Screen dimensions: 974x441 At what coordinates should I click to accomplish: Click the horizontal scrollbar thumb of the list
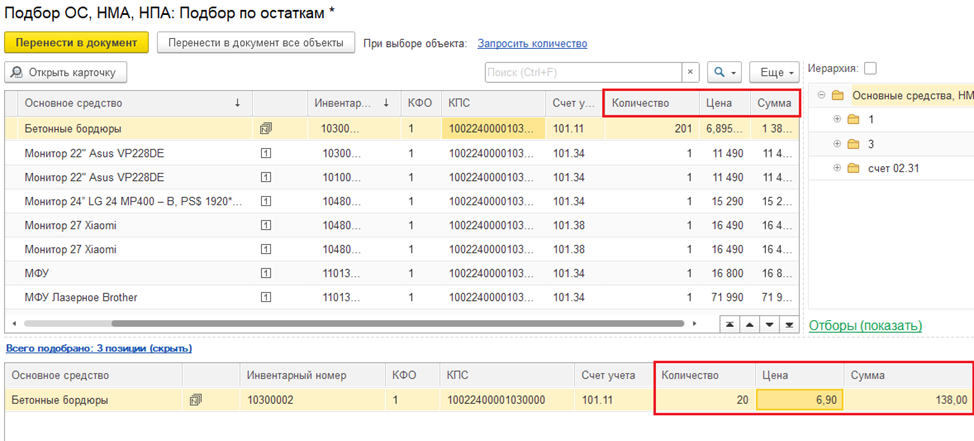pos(398,324)
